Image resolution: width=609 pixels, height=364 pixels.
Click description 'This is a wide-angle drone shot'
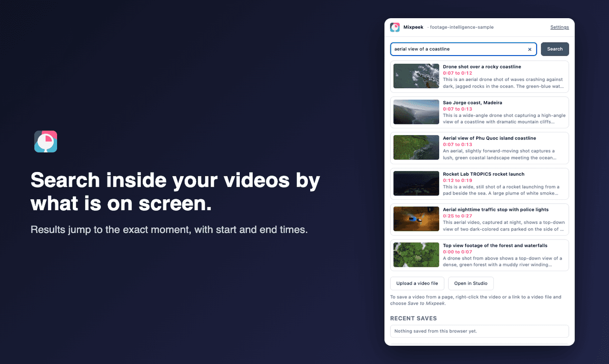coord(504,119)
